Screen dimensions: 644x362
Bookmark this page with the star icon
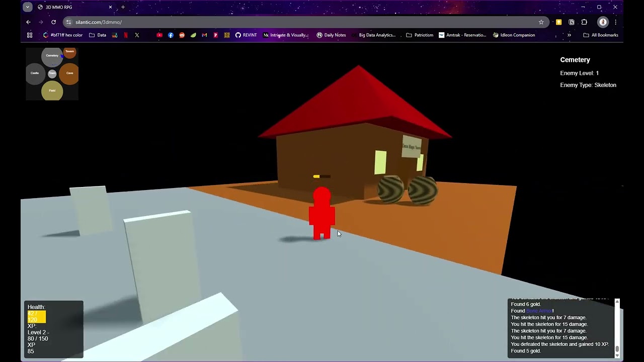click(541, 22)
